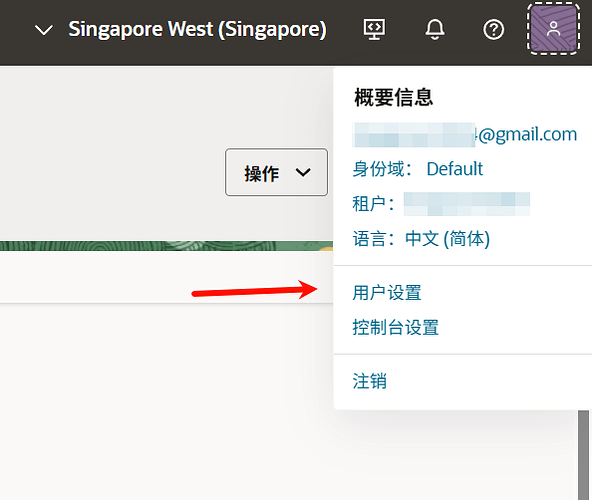Open the 操作 actions dropdown

click(276, 172)
